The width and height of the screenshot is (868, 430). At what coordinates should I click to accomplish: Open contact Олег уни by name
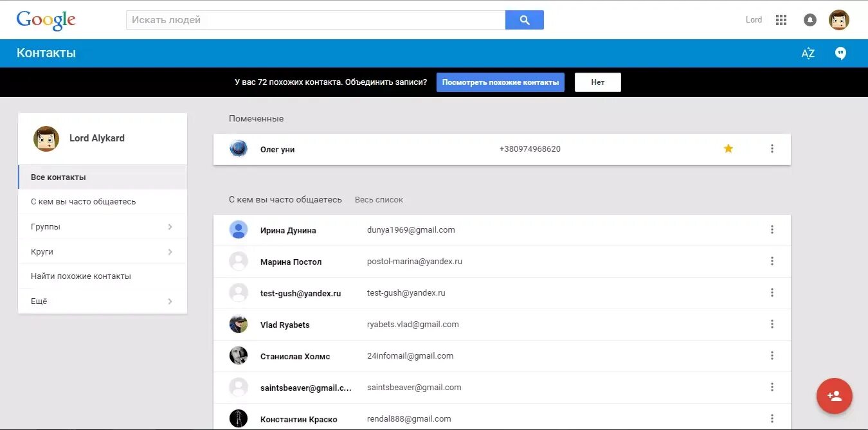click(277, 149)
